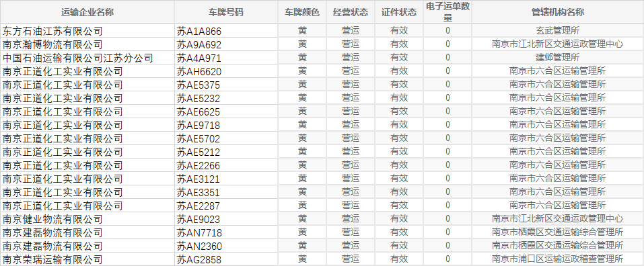Select plate number 苏AE9023
Screen dimensions: 644x266
(226, 219)
